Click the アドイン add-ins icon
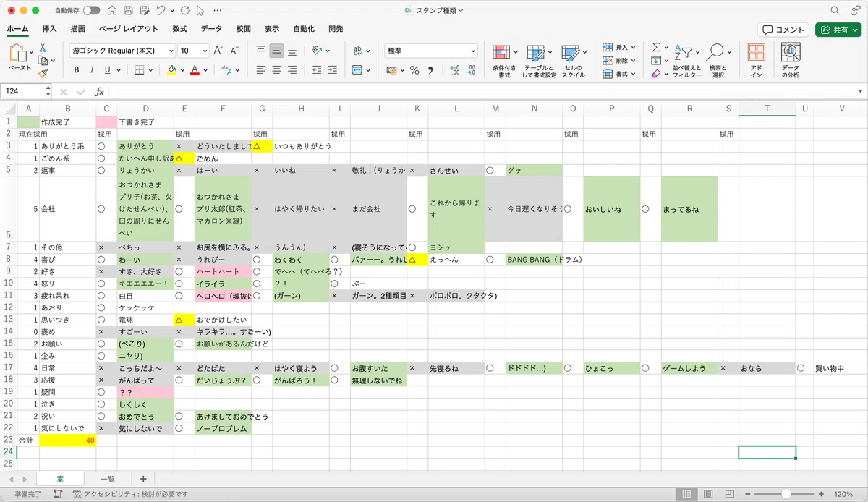The width and height of the screenshot is (868, 502). pyautogui.click(x=757, y=61)
